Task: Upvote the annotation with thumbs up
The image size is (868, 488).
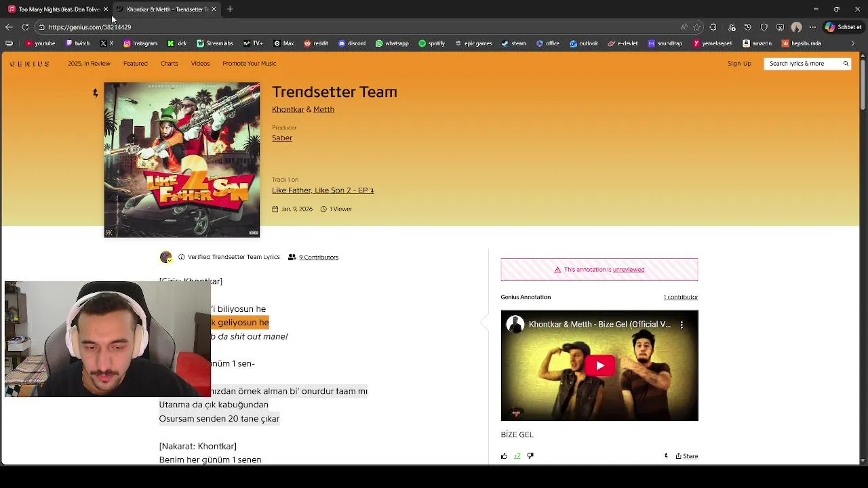Action: pyautogui.click(x=504, y=456)
